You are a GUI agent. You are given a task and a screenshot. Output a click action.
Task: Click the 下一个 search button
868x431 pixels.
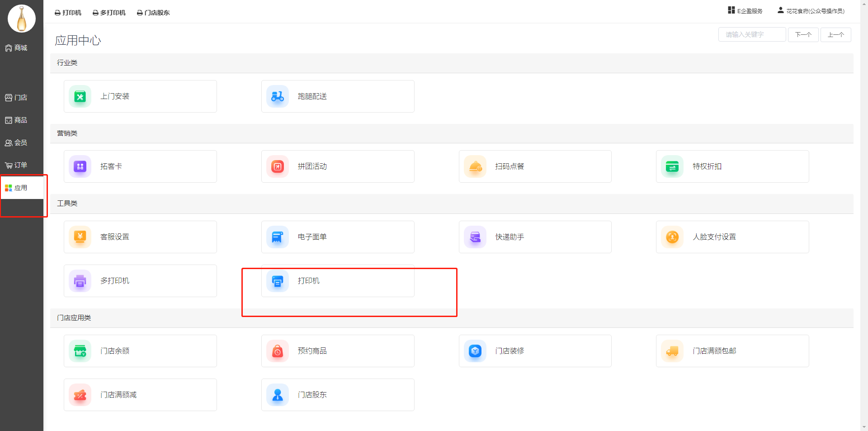pyautogui.click(x=803, y=35)
